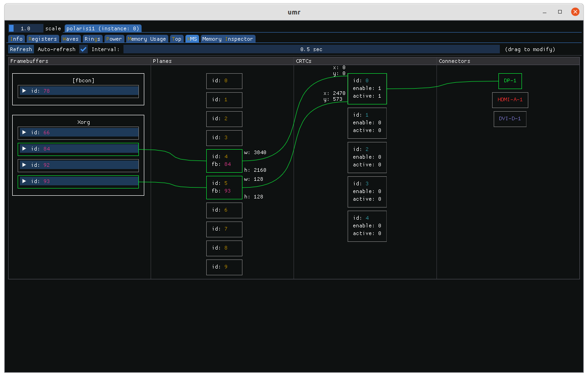Click the Planes column header

pos(223,61)
